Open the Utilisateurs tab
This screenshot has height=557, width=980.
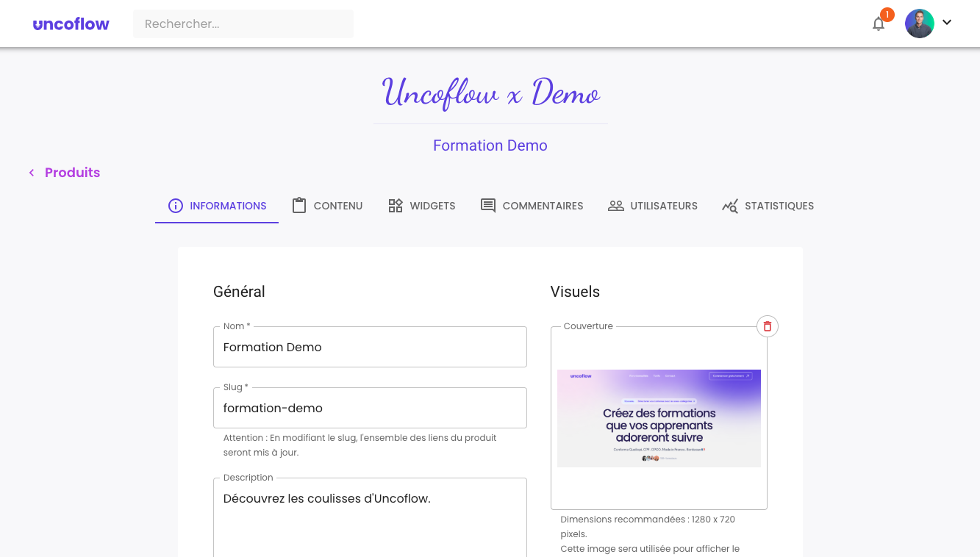(653, 206)
